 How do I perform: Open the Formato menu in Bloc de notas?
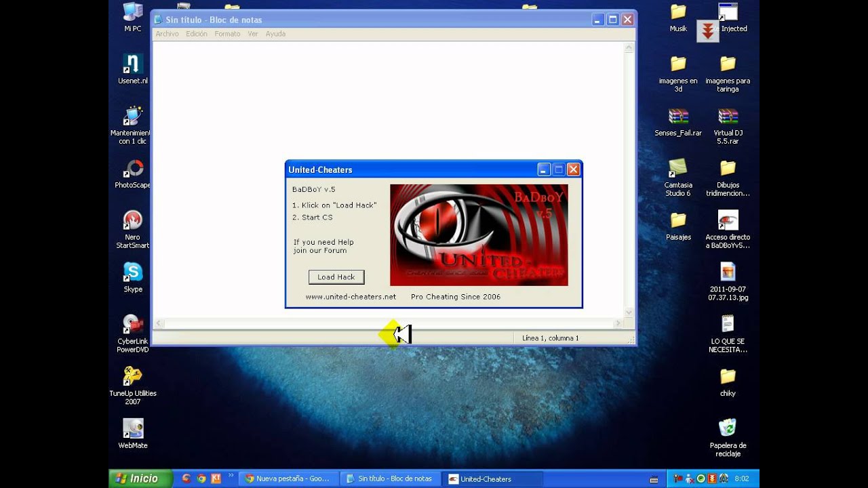tap(227, 34)
